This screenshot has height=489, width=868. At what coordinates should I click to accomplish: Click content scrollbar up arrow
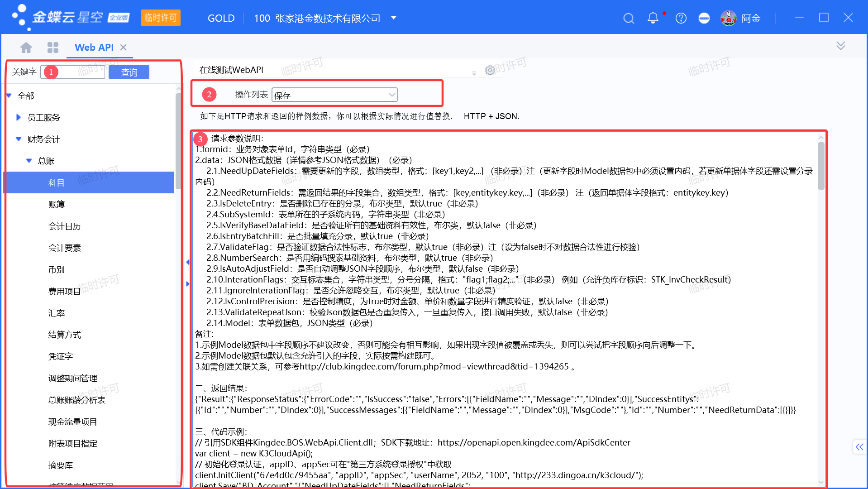(x=821, y=137)
